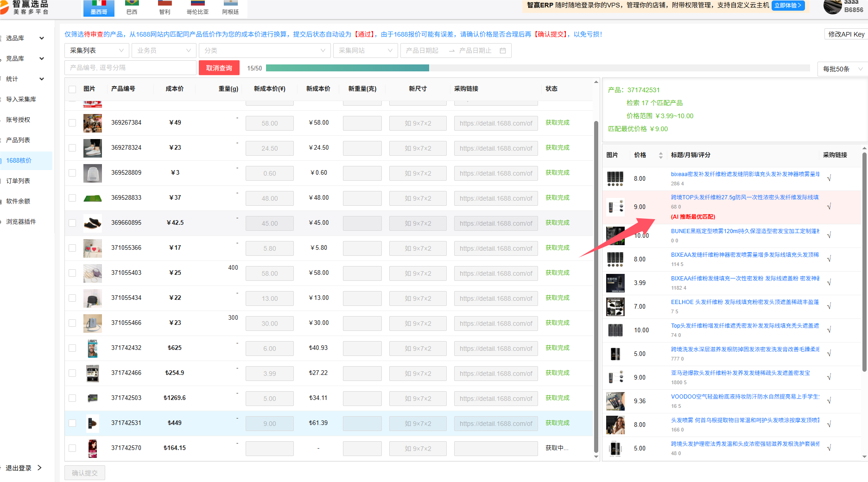
Task: Click the 修改API Key button
Action: [846, 34]
